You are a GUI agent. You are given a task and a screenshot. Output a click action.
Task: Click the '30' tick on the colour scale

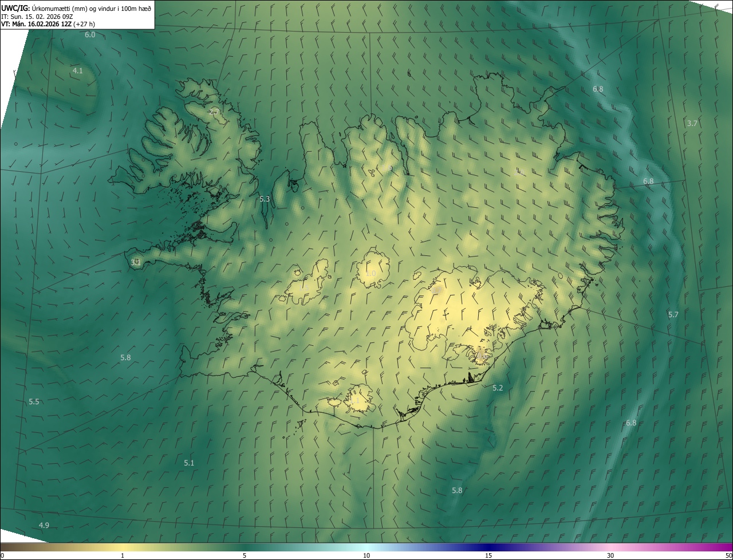tap(610, 556)
